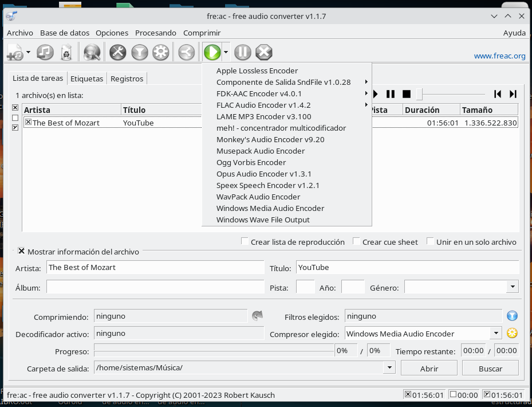Skip to next track in player
The image size is (532, 407).
[x=513, y=94]
